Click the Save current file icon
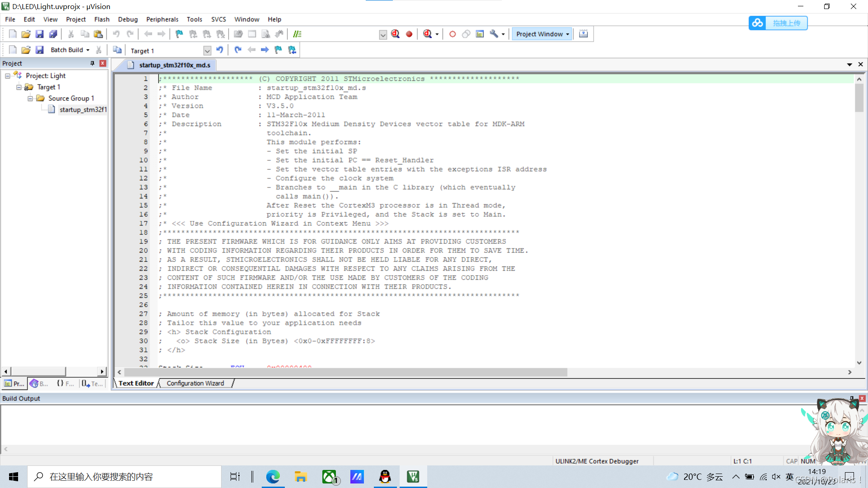The height and width of the screenshot is (488, 868). 39,33
